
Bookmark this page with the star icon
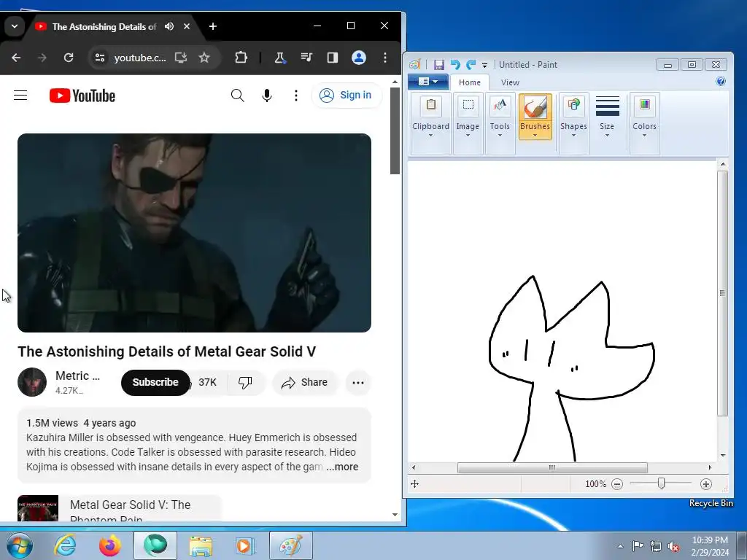pyautogui.click(x=204, y=58)
